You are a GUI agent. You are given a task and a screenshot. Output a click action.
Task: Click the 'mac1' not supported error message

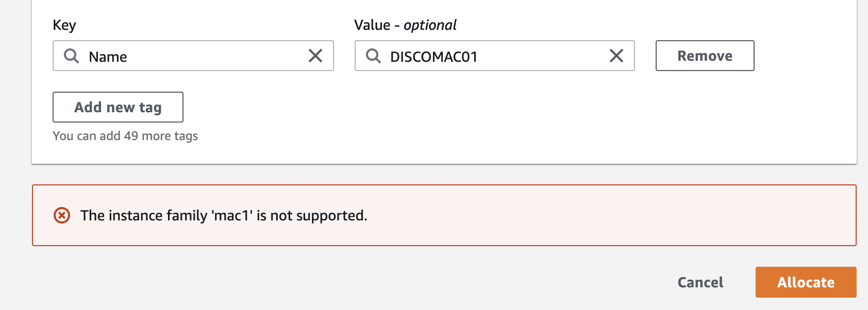224,215
